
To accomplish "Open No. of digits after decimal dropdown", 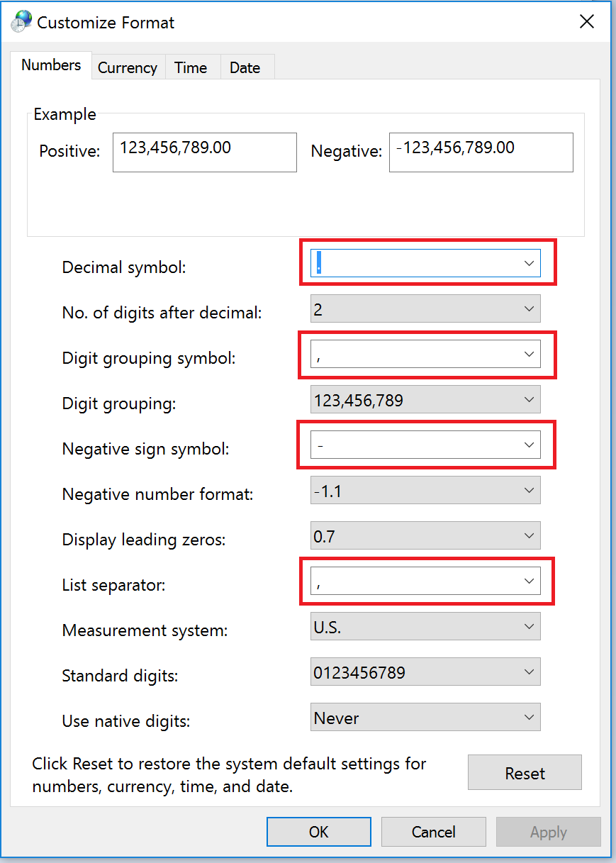I will (x=425, y=309).
